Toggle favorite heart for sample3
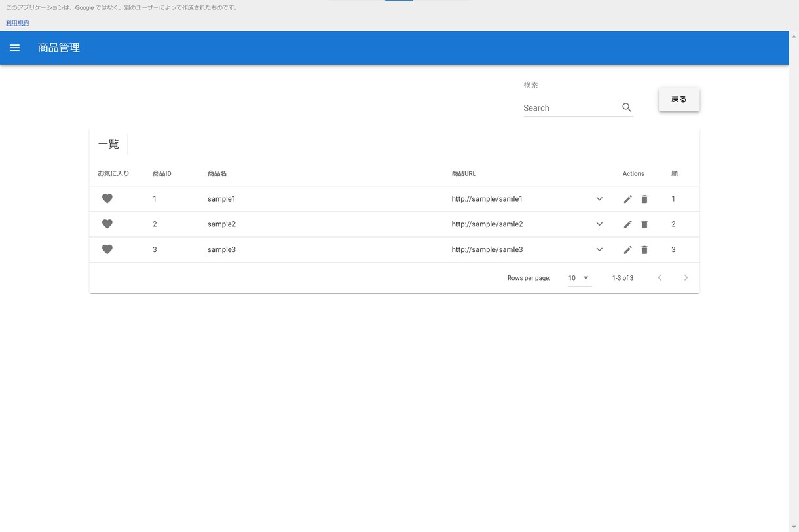This screenshot has width=799, height=532. (107, 249)
